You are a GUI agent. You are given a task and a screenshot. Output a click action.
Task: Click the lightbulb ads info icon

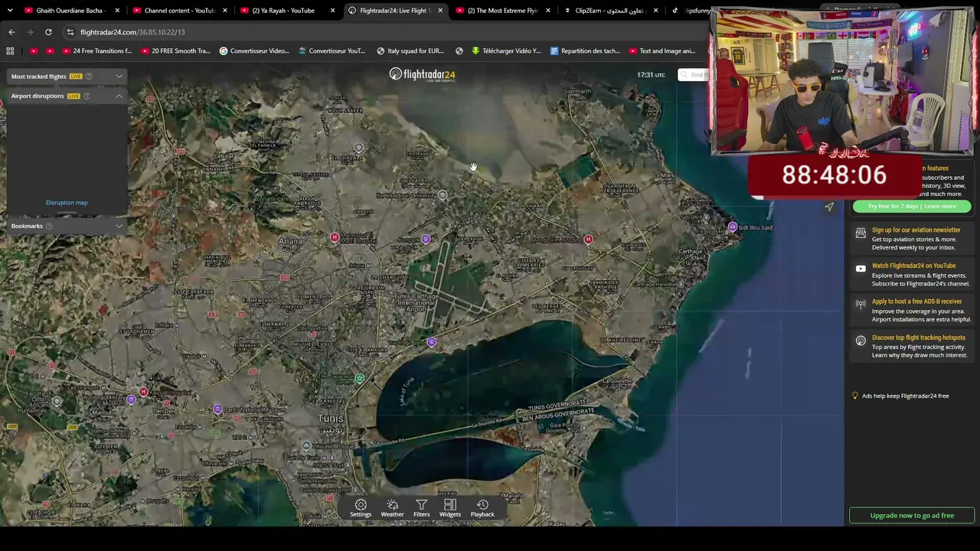tap(855, 396)
